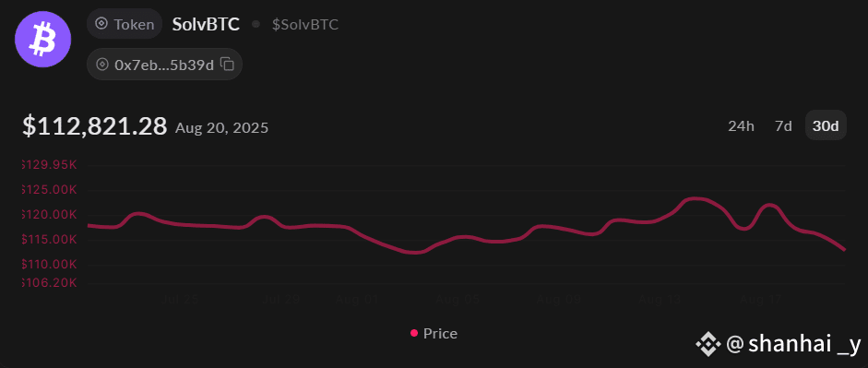Toggle the Price series legend label
The width and height of the screenshot is (868, 368).
[x=440, y=333]
